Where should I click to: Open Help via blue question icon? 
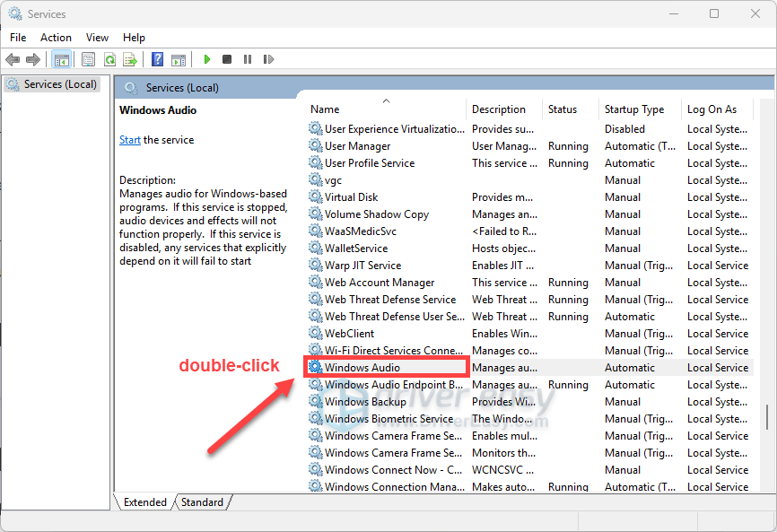click(157, 59)
